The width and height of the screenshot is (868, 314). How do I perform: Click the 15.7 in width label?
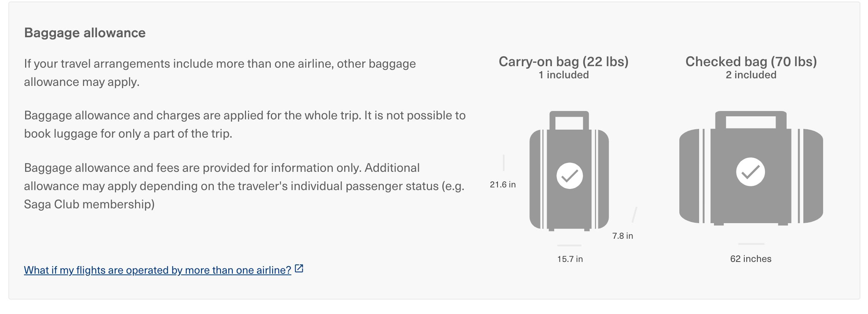(x=570, y=259)
